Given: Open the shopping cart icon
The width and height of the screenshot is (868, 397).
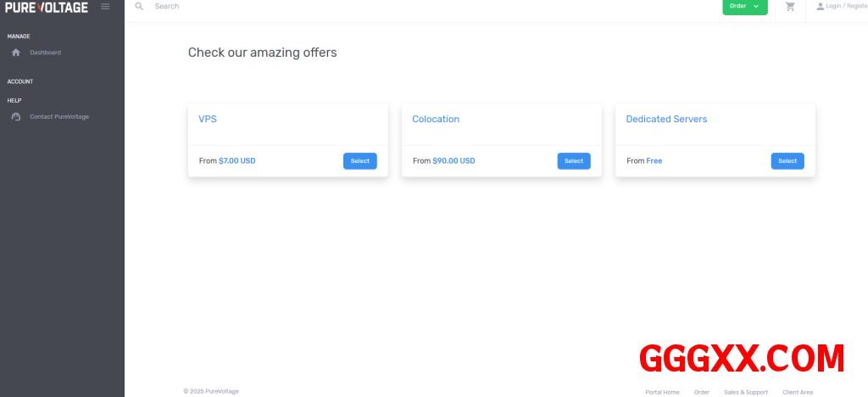Looking at the screenshot, I should (x=790, y=7).
